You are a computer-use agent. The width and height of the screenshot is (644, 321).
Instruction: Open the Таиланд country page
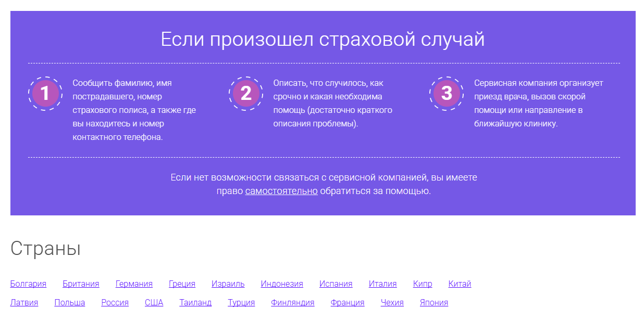click(195, 302)
